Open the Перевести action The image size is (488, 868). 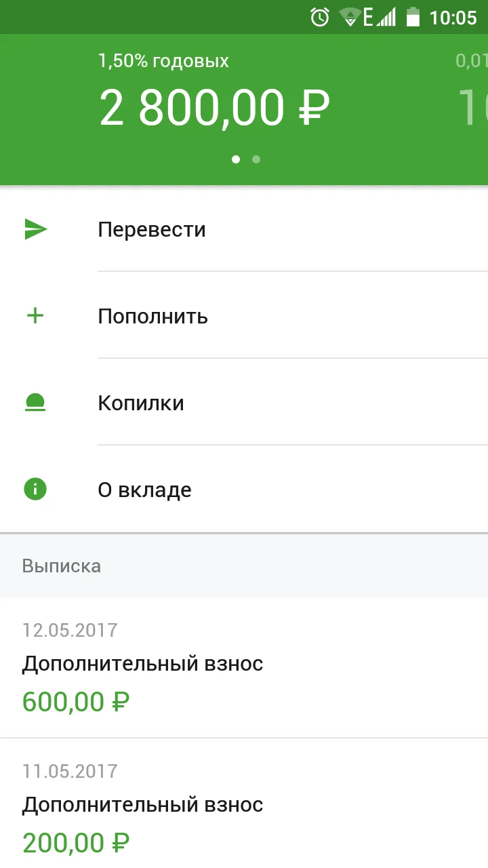152,229
